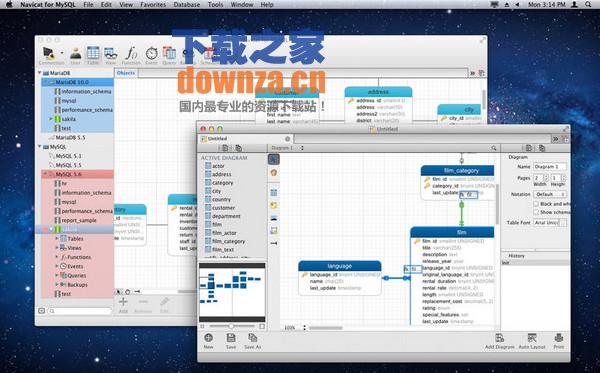Click the search magnifier in diagram toolbar
Image resolution: width=600 pixels, height=373 pixels.
(x=494, y=148)
